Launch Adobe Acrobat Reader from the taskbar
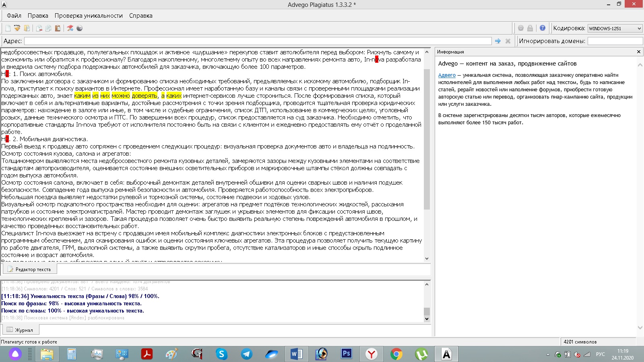Screen dimensions: 644x362 pos(147,354)
